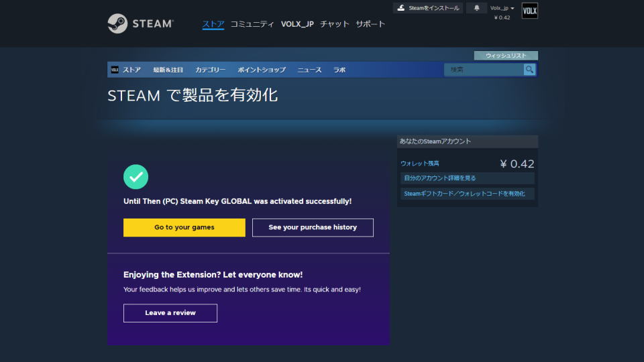Open the ポイントショップ tab
The height and width of the screenshot is (362, 644).
click(261, 70)
